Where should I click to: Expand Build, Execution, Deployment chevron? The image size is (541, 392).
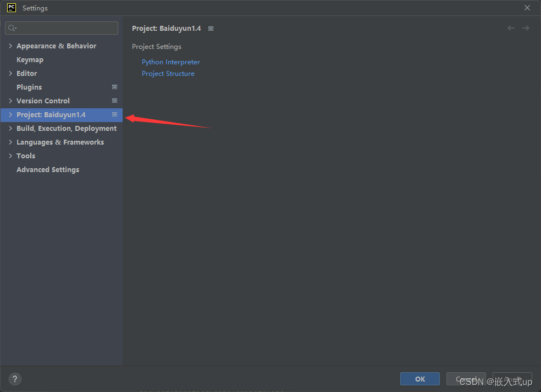(10, 128)
